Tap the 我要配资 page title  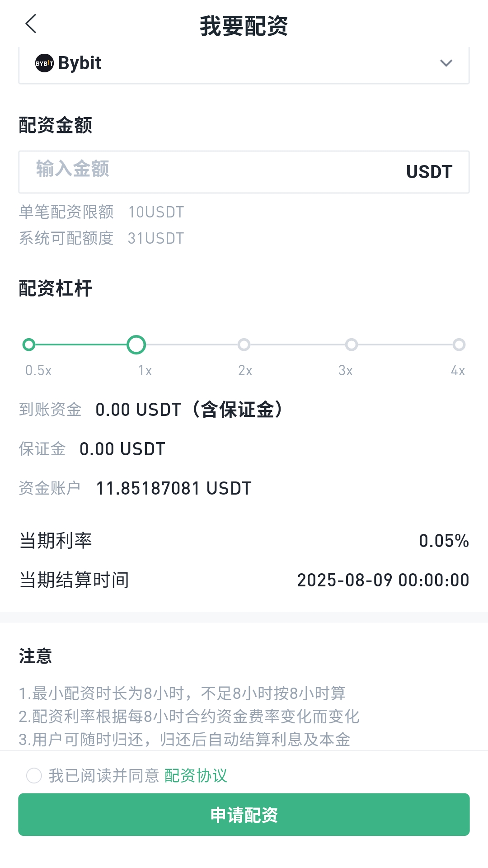point(244,26)
